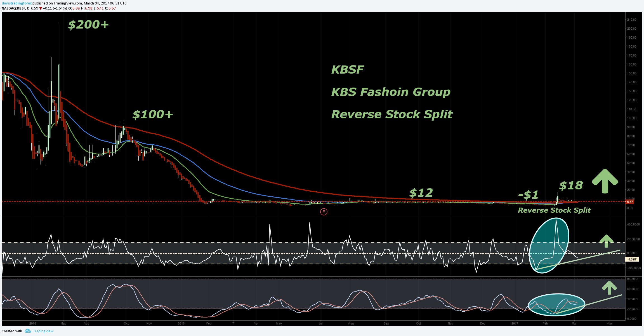Click the large Reverse Stock Split heading
This screenshot has height=336, width=644.
coord(392,114)
